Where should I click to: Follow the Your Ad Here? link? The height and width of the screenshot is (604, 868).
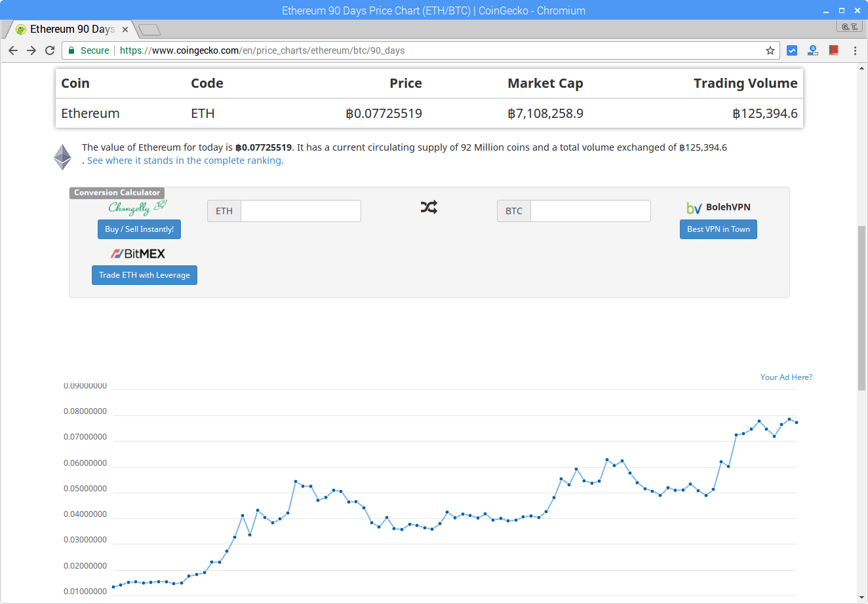785,377
